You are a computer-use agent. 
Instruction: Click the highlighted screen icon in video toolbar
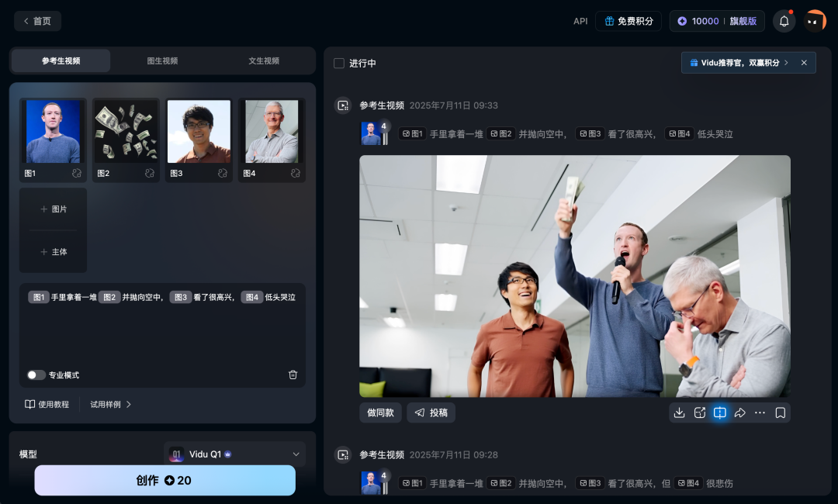pos(720,413)
